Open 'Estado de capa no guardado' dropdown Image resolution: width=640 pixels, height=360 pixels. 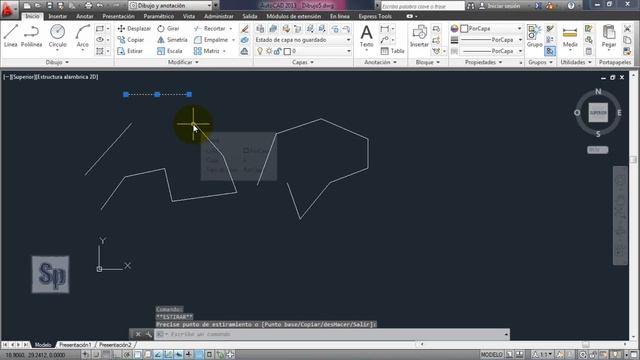click(303, 40)
